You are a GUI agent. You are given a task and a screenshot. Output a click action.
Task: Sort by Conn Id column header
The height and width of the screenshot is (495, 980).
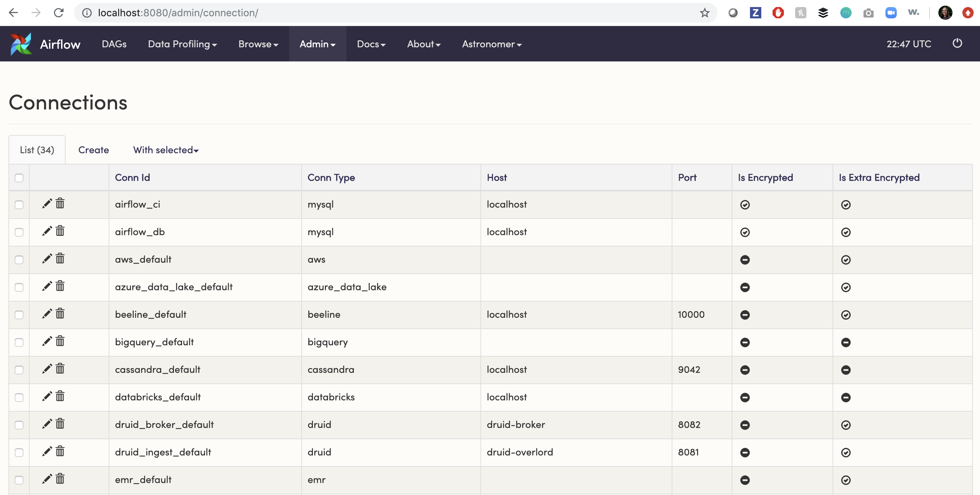click(132, 178)
